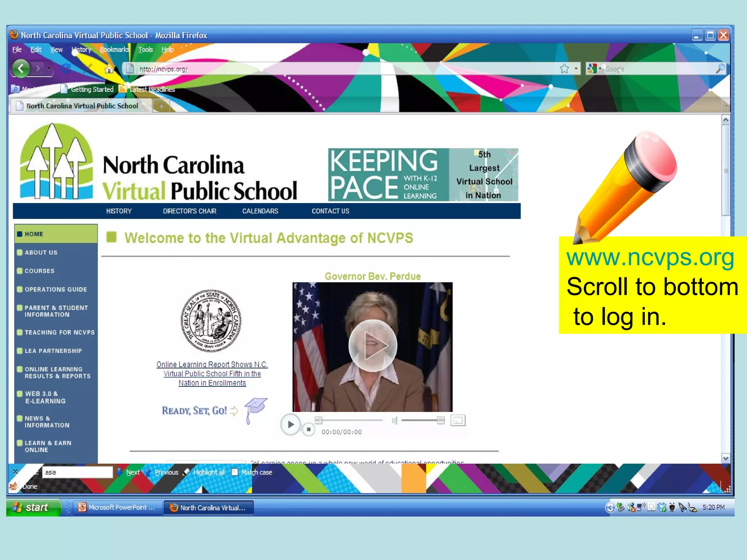
Task: Open DIRECTOR'S CHAIR in the navigation bar
Action: (x=190, y=211)
